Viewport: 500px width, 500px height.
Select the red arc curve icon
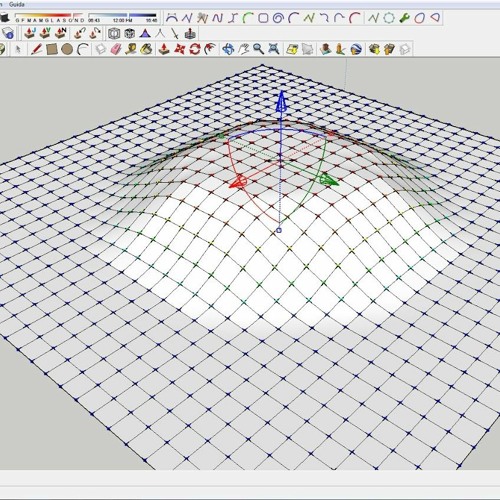point(355,18)
